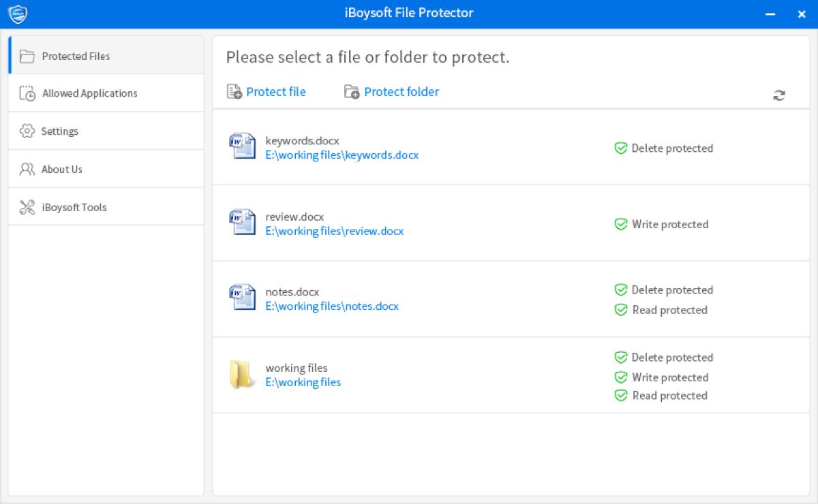This screenshot has height=504, width=818.
Task: Toggle the Delete protected shield for keywords.docx
Action: tap(621, 148)
